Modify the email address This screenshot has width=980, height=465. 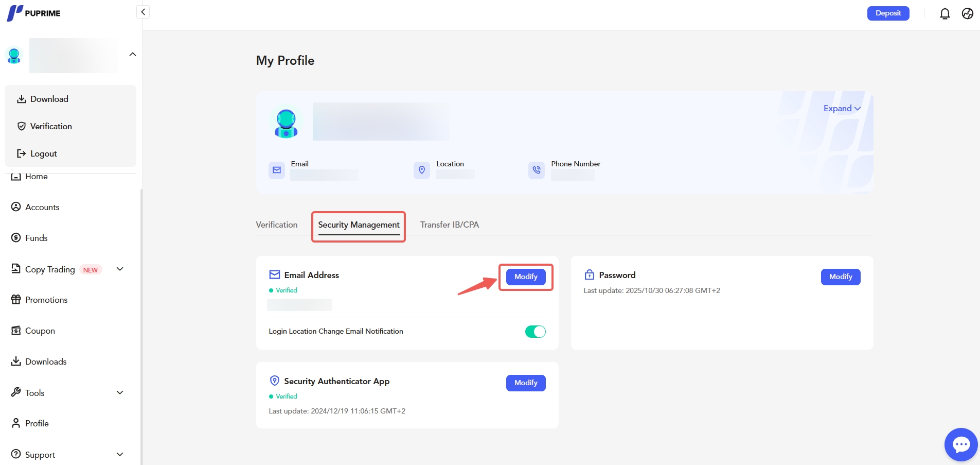tap(525, 277)
